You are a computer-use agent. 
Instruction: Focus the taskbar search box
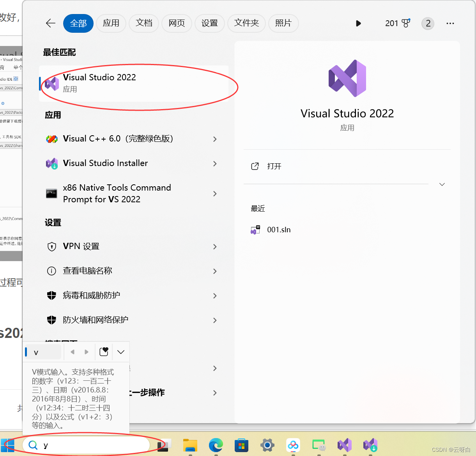[x=87, y=445]
